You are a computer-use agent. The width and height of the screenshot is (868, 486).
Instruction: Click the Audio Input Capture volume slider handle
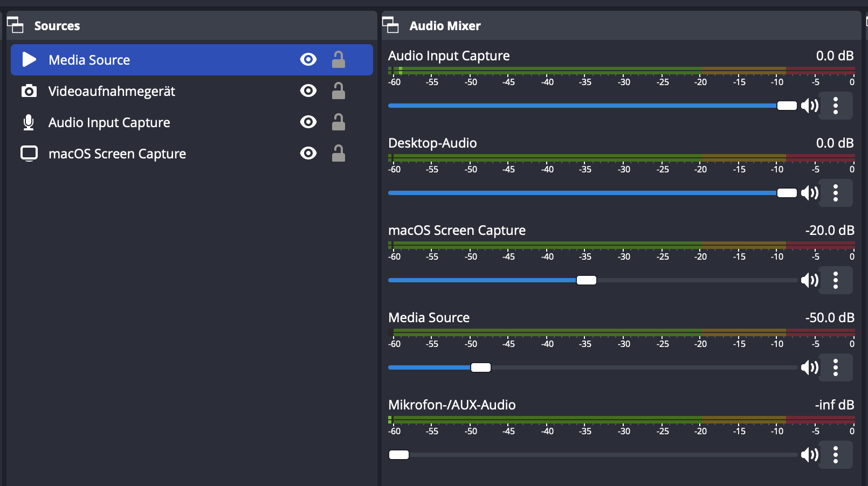(787, 106)
